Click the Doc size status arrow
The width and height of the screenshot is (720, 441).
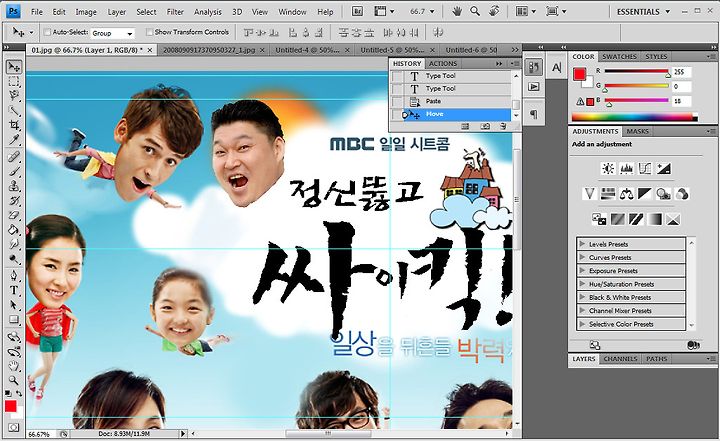(183, 434)
